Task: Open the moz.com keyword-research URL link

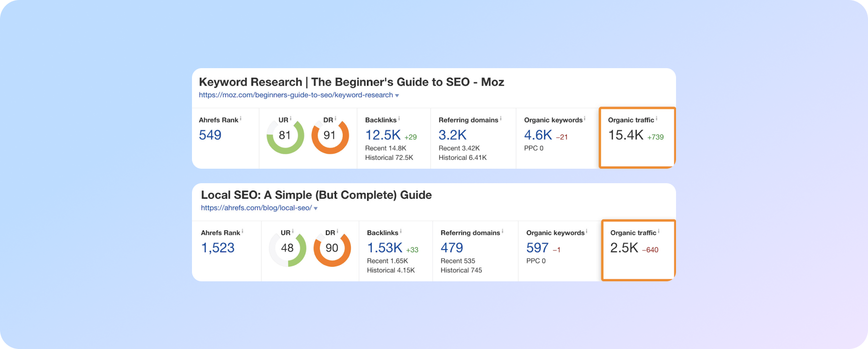Action: click(x=295, y=95)
